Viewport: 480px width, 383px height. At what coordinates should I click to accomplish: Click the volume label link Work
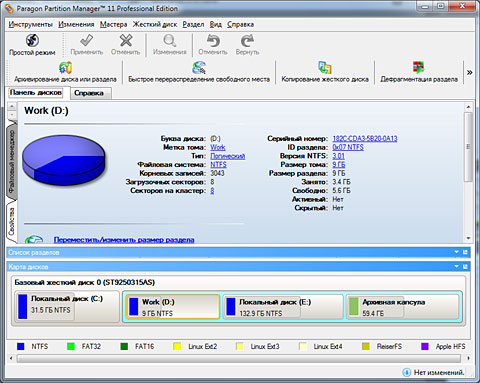click(x=218, y=147)
